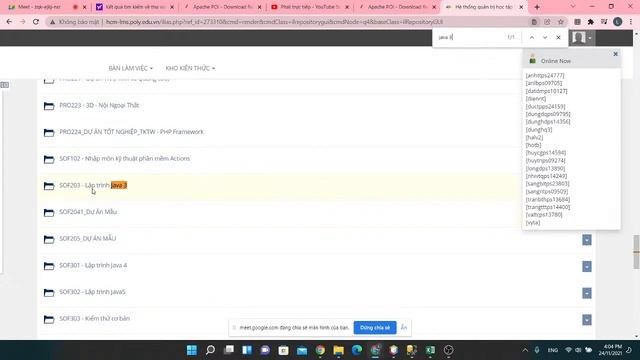The height and width of the screenshot is (360, 640).
Task: Click the Chrome profile avatar
Action: (x=618, y=22)
